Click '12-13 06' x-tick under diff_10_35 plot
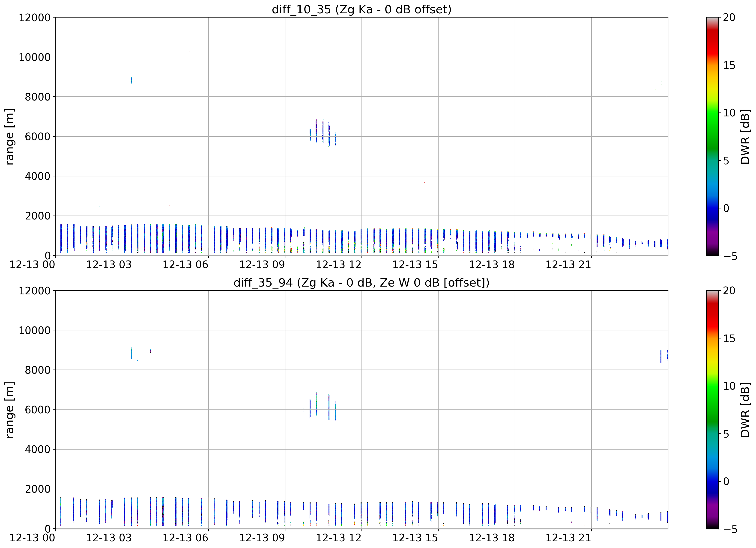Image resolution: width=756 pixels, height=548 pixels. tap(185, 265)
